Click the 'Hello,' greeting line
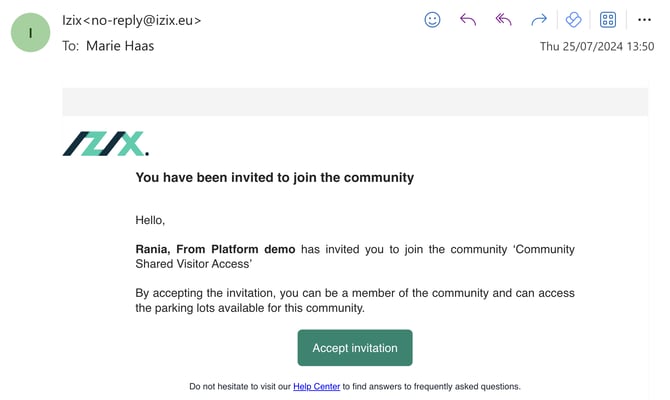Screen dimensions: 670x400 tap(150, 220)
